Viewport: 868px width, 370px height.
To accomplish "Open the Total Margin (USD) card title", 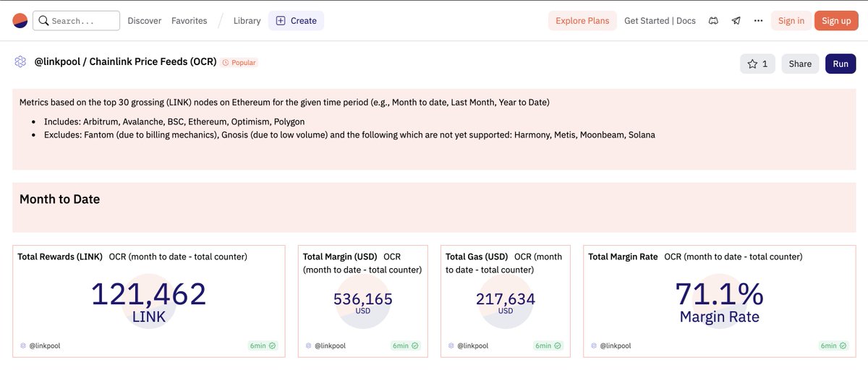I will [x=340, y=257].
